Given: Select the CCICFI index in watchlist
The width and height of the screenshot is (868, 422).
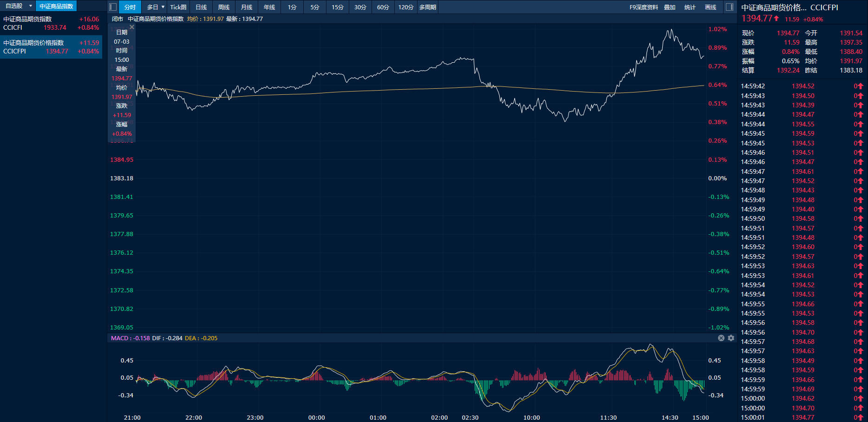Looking at the screenshot, I should [51, 23].
